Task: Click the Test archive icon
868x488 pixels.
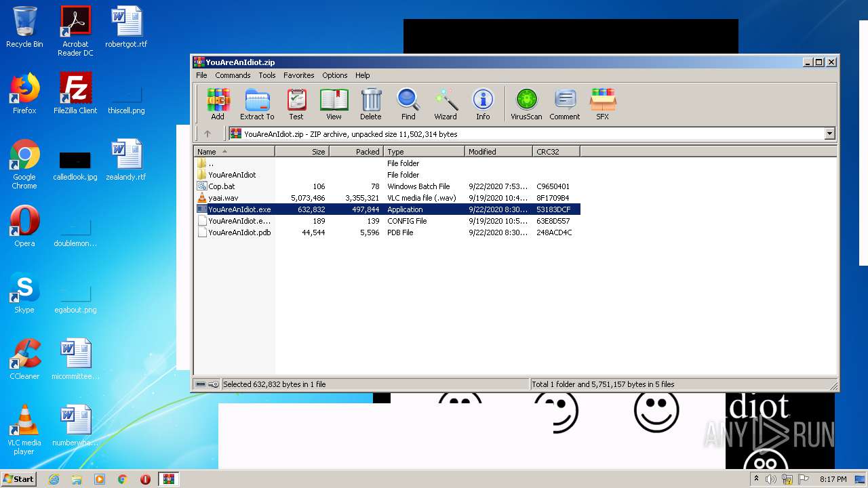Action: coord(296,104)
